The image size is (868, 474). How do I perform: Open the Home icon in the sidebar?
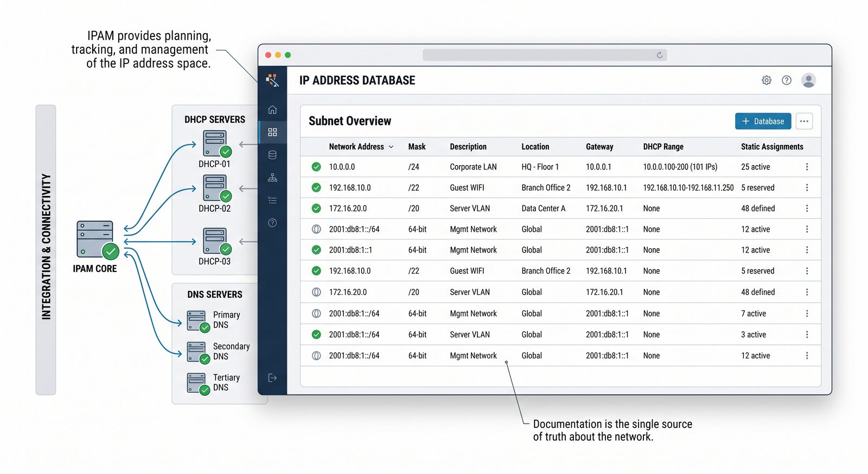pyautogui.click(x=272, y=110)
